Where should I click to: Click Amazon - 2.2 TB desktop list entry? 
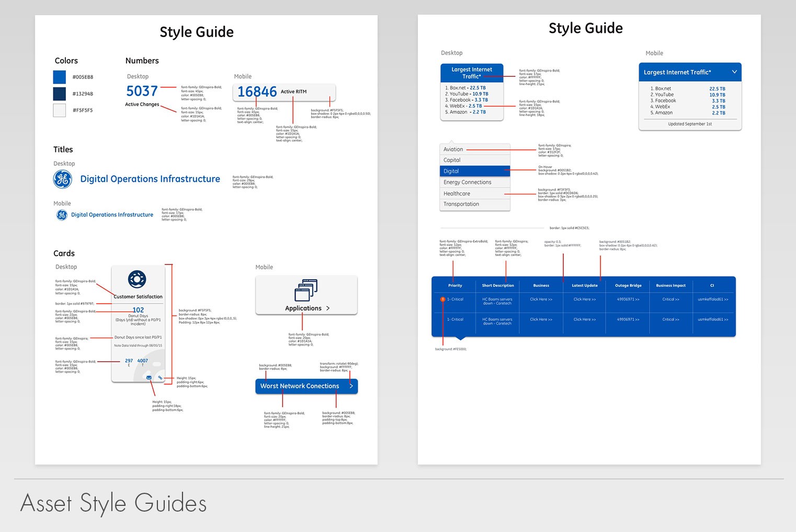point(465,112)
